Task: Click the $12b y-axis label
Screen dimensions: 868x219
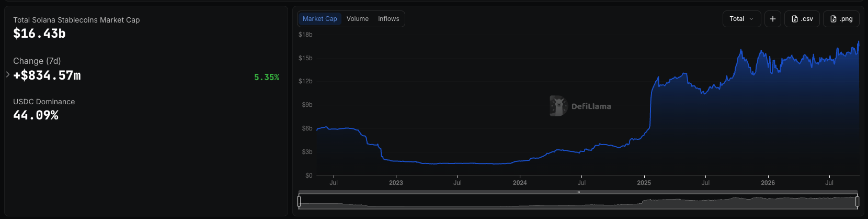Action: coord(305,81)
